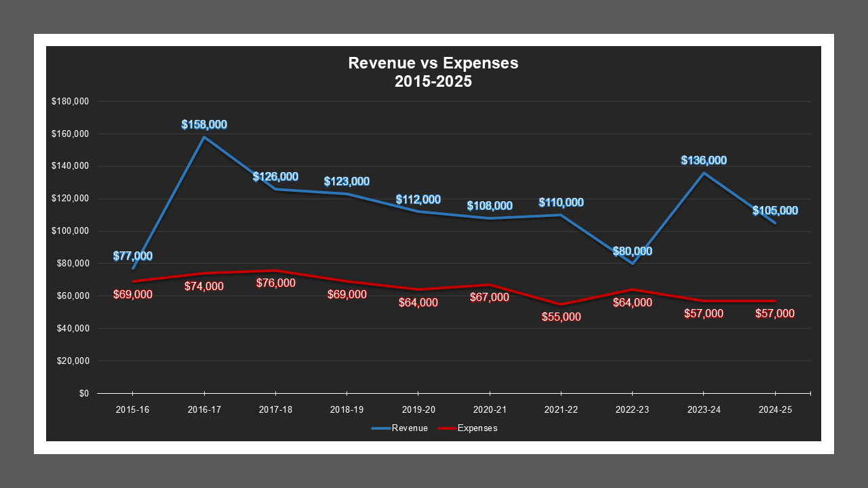Select the $80,000 revenue data label

pos(631,250)
